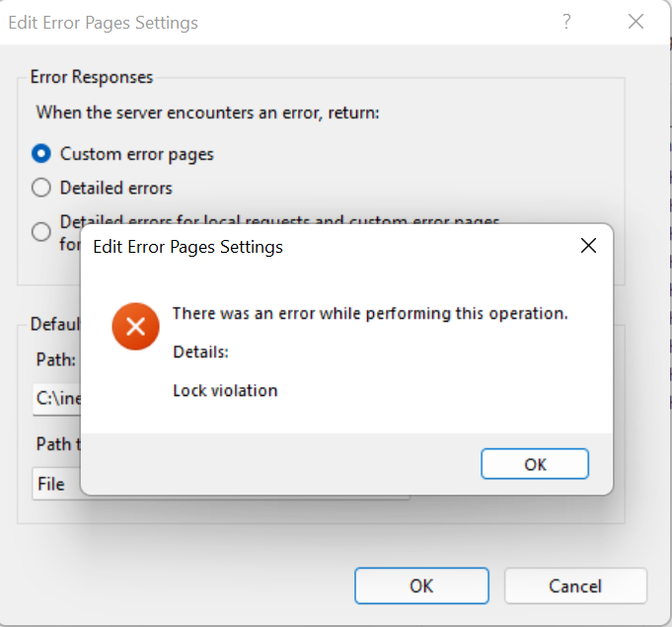Click 'When the server encounters an error' text

pyautogui.click(x=207, y=113)
